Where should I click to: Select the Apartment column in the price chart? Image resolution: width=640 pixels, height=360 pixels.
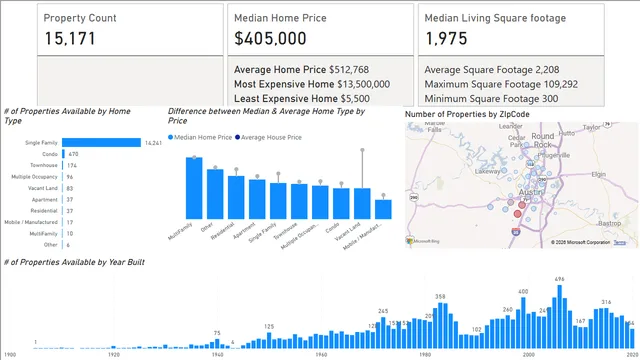[257, 199]
